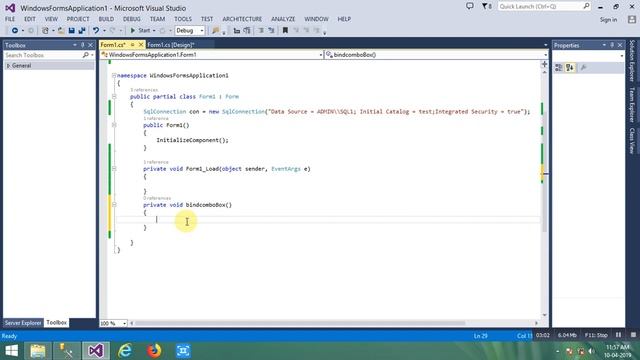The width and height of the screenshot is (640, 360).
Task: Uncomment selected lines using the toolbar
Action: (x=271, y=31)
